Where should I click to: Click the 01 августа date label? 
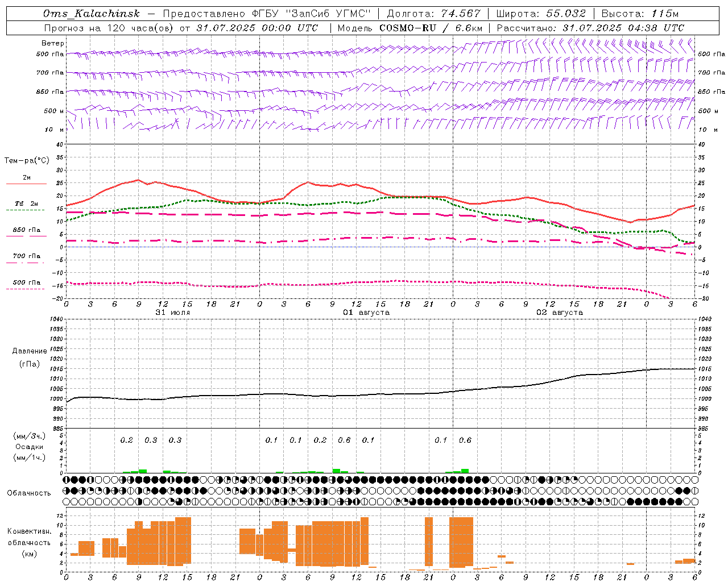(366, 313)
